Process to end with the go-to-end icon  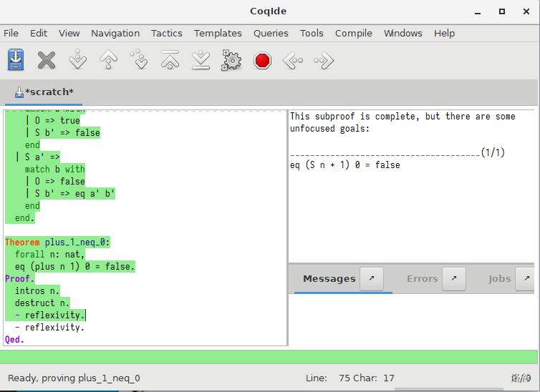[201, 61]
